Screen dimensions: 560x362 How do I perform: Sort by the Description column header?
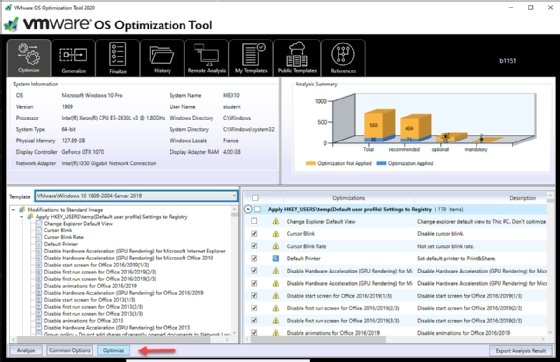[522, 198]
